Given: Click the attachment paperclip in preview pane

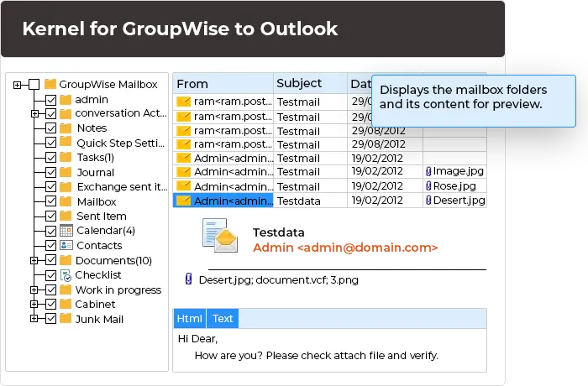Looking at the screenshot, I should pos(189,279).
